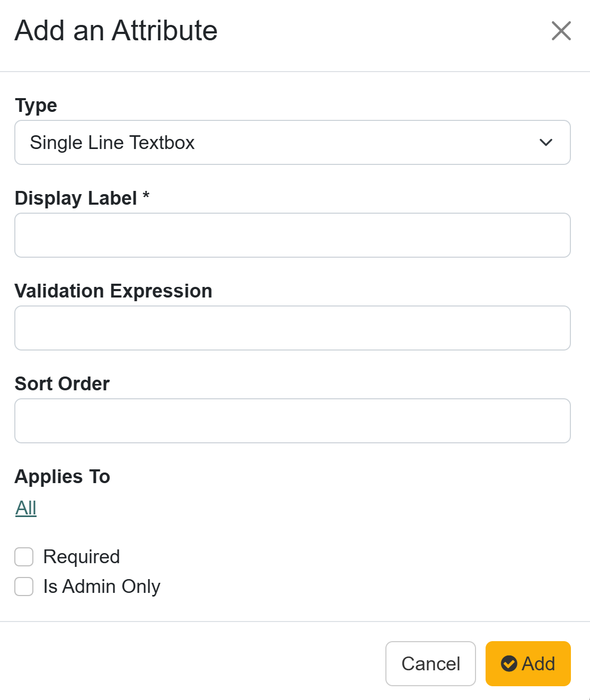Enable the Required checkbox
This screenshot has height=700, width=590.
pyautogui.click(x=24, y=557)
